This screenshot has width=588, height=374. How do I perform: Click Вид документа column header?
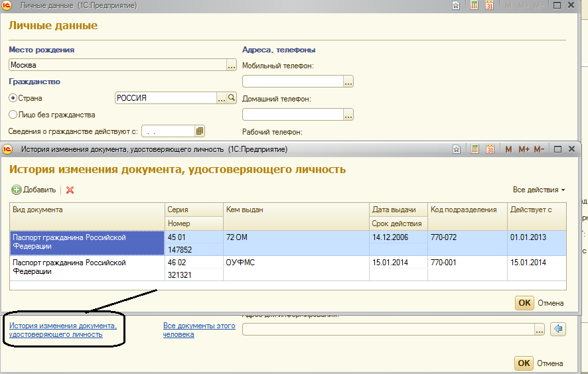(87, 217)
